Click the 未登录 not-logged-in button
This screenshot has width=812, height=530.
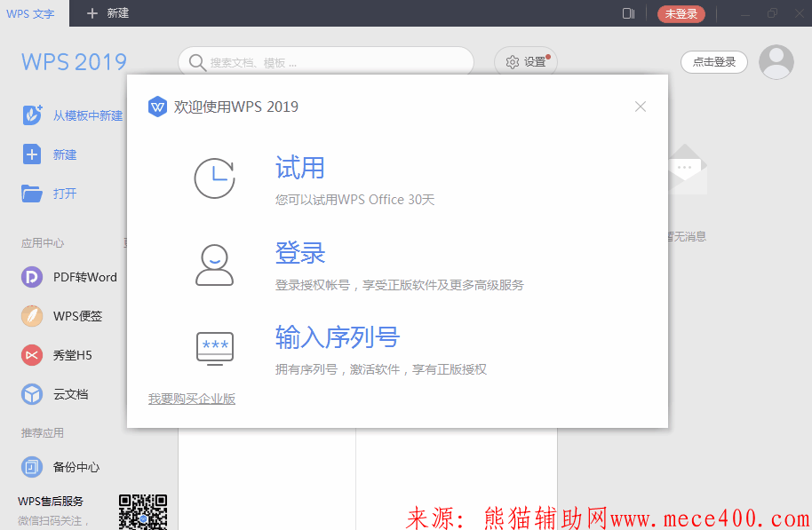681,13
